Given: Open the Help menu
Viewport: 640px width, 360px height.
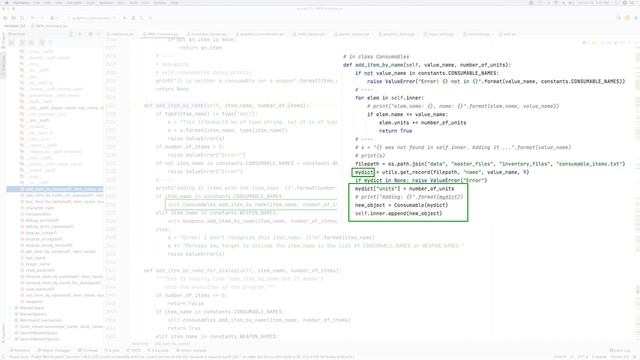Looking at the screenshot, I should 175,3.
